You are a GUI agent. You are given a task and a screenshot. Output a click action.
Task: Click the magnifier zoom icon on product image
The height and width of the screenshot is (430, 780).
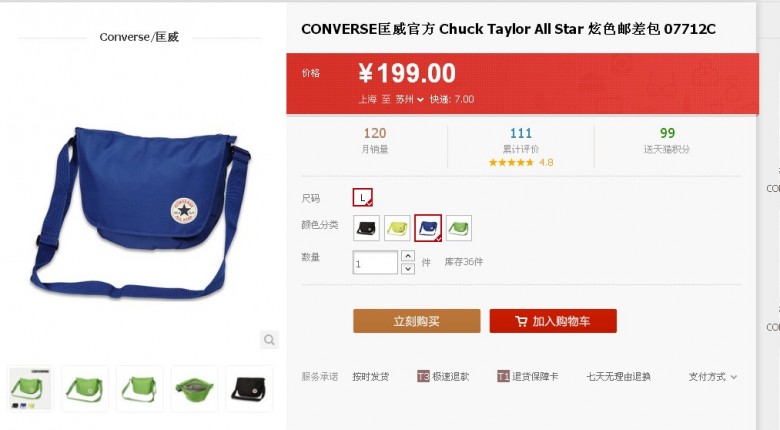[269, 340]
